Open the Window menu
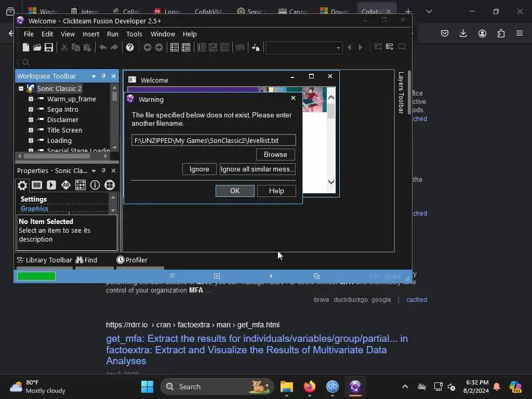This screenshot has height=399, width=532. (163, 34)
